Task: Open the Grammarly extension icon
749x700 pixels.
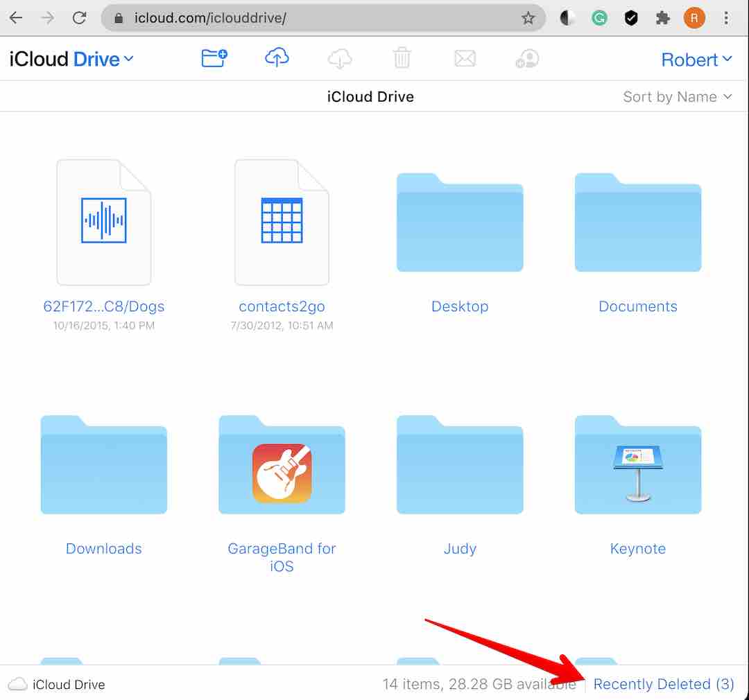Action: point(599,18)
